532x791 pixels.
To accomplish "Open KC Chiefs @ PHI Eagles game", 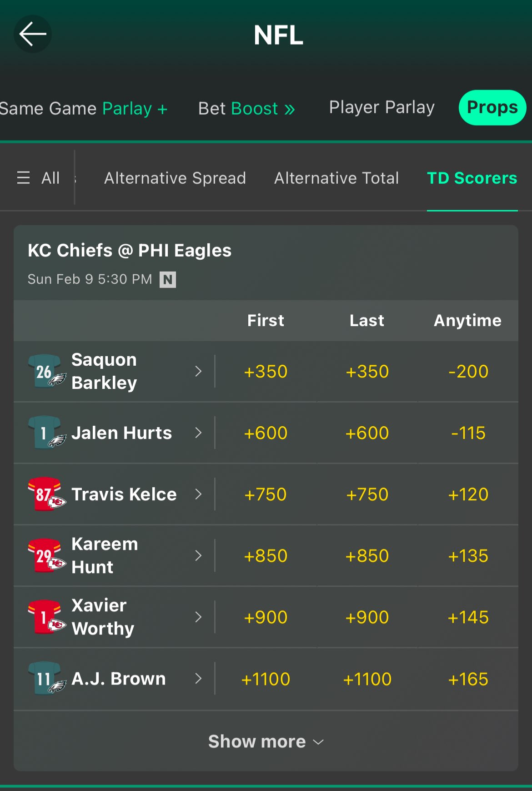I will [130, 251].
